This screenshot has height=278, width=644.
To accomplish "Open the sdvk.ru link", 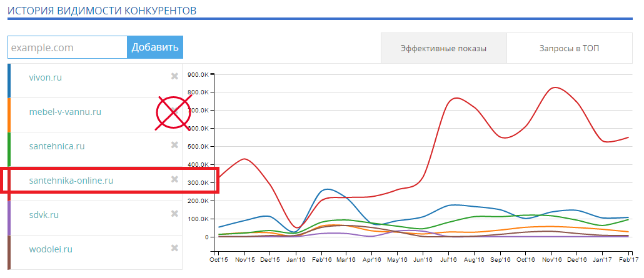I will [x=44, y=215].
